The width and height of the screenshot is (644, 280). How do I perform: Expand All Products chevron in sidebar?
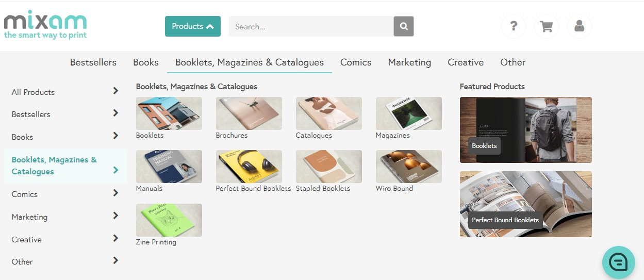[x=115, y=91]
